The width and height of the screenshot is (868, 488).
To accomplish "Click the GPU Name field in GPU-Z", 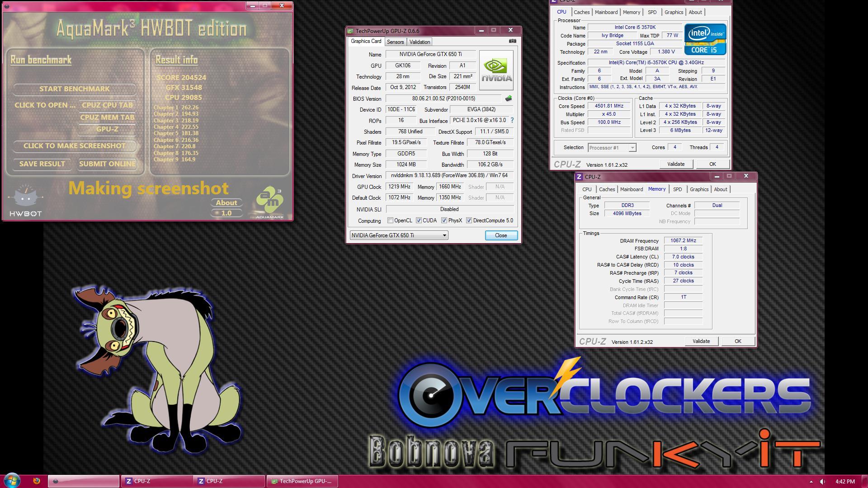I will coord(430,54).
